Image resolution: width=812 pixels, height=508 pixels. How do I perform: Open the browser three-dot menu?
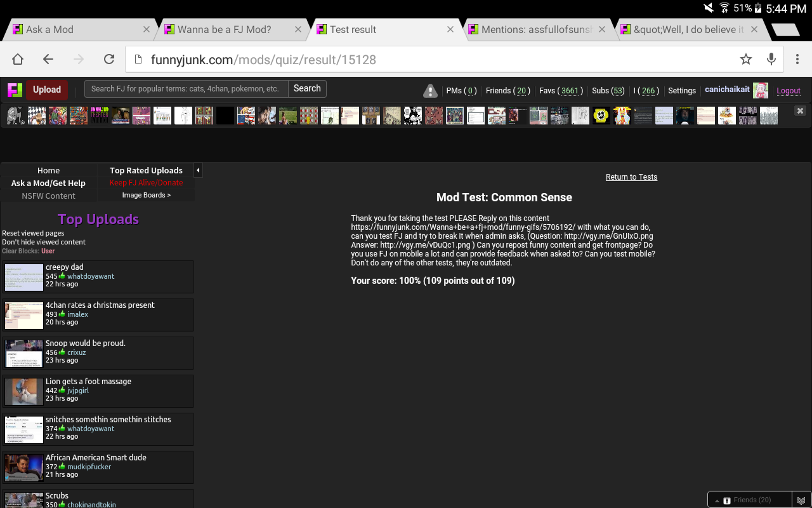tap(797, 59)
